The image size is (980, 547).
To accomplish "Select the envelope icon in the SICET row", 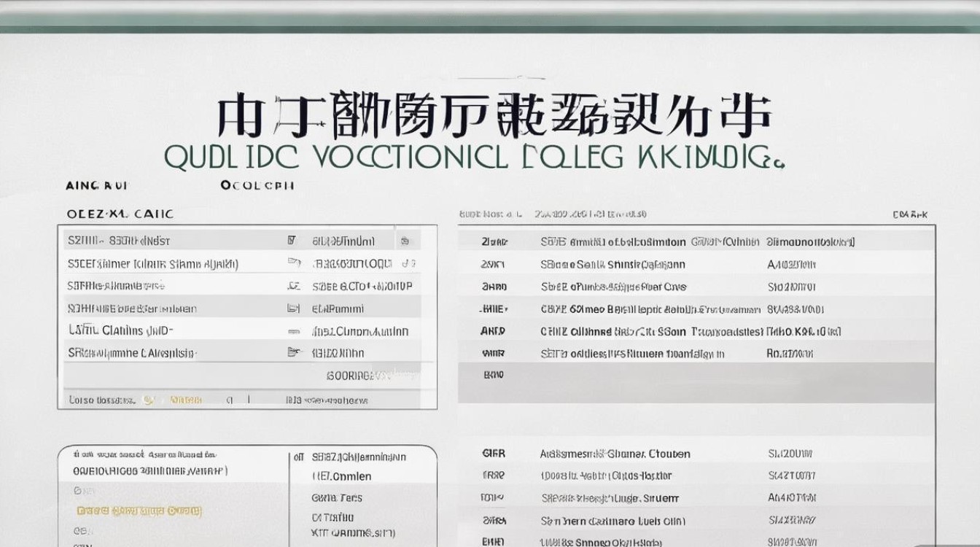I will tap(294, 264).
